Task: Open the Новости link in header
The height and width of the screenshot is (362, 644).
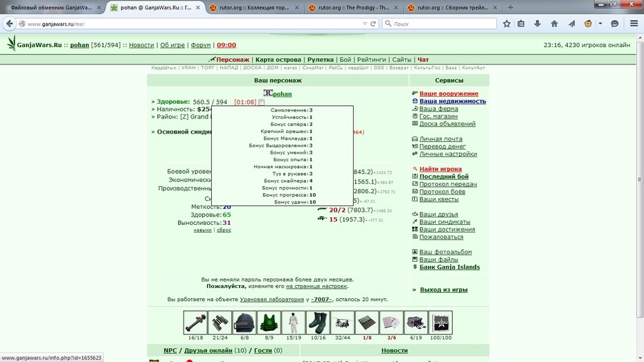Action: 141,45
